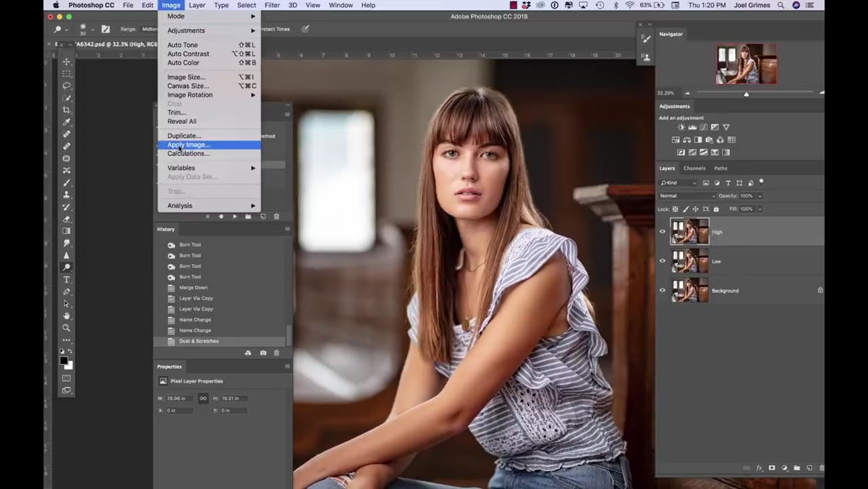Hide the High layer
868x489 pixels.
click(x=662, y=231)
